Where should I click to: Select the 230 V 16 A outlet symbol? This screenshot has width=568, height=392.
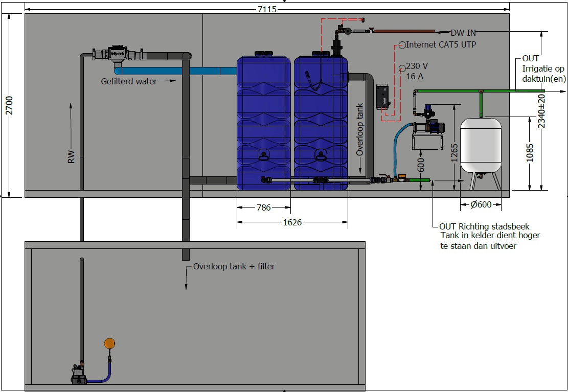pyautogui.click(x=402, y=68)
